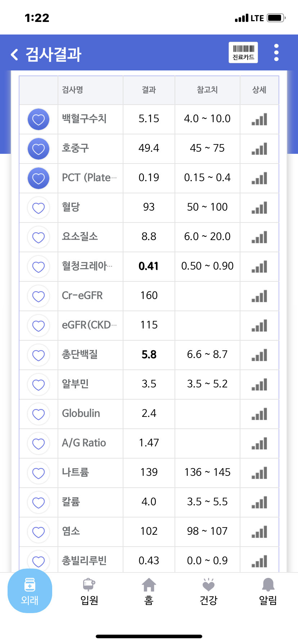Image resolution: width=298 pixels, height=644 pixels.
Task: Open the three-dot more options menu
Action: tap(276, 52)
